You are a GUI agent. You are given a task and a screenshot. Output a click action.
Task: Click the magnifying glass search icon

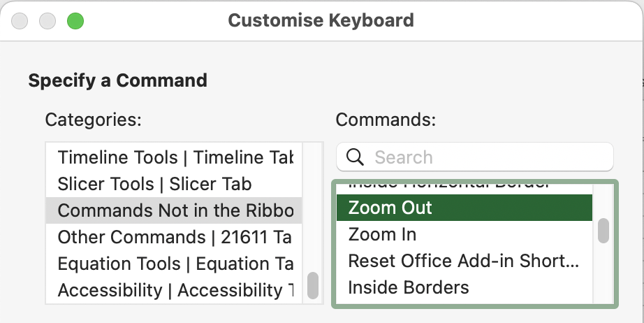355,157
